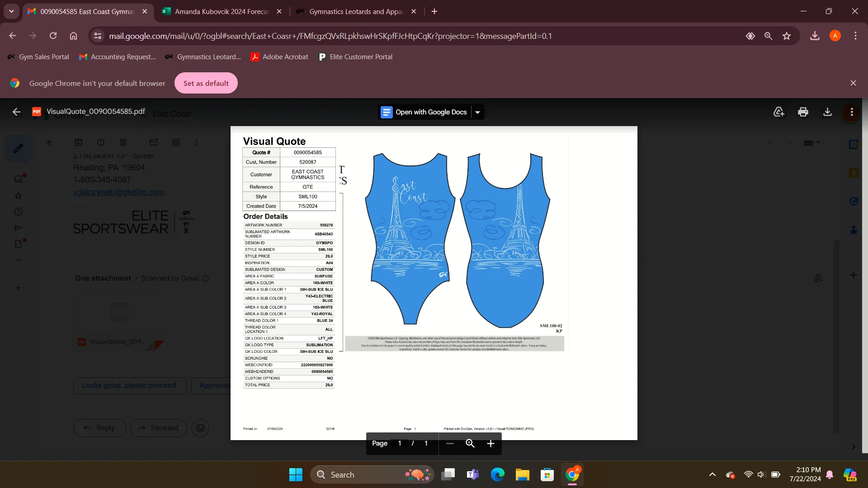Open with Google Docs
868x488 pixels.
[424, 112]
